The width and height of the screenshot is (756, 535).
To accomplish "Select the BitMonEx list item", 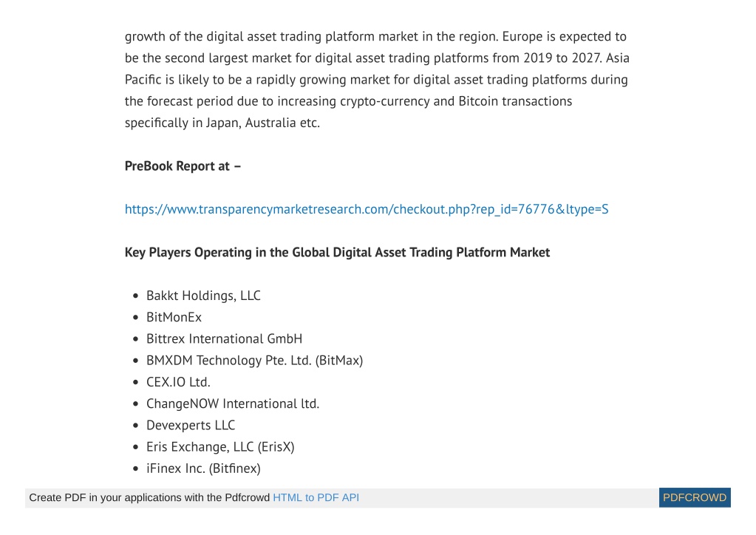I will (174, 317).
